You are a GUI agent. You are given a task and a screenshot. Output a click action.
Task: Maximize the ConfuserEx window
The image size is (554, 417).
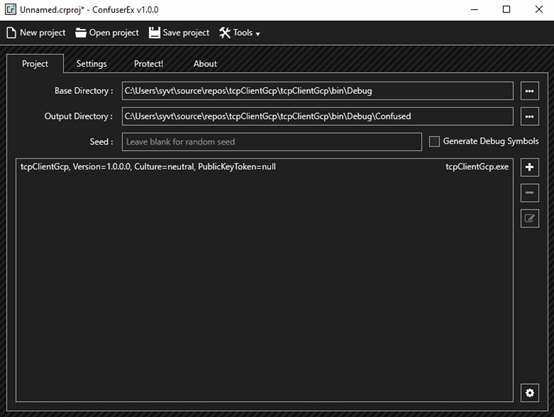coord(506,10)
